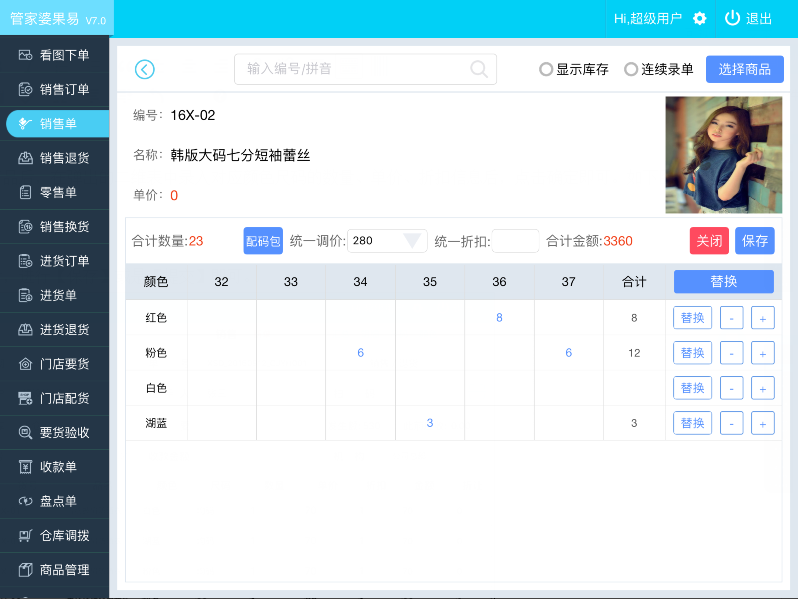Click the search magnifier icon
Screen dimensions: 798x599
(x=478, y=69)
